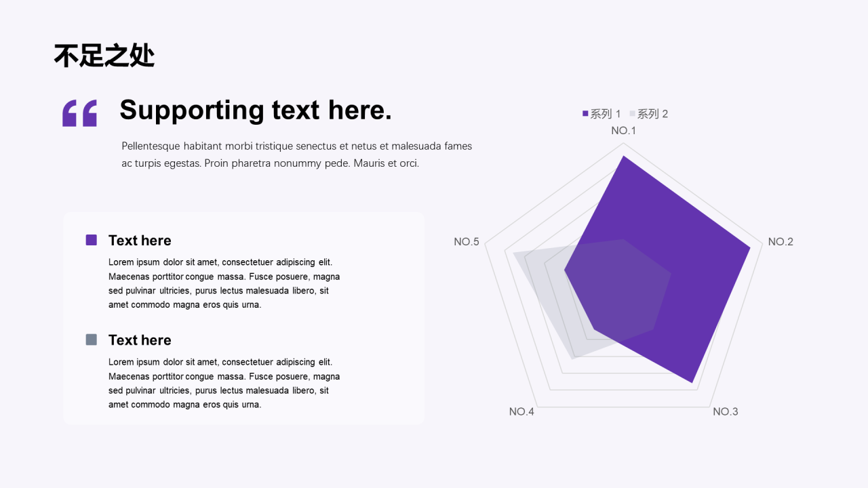Screen dimensions: 868x488
Task: Click the NO.1 radar axis label
Action: click(624, 131)
